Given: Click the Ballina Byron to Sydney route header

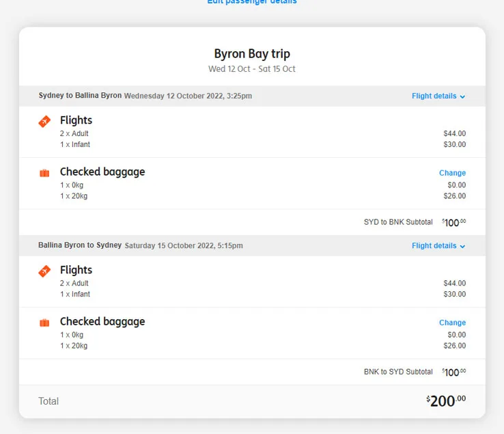Looking at the screenshot, I should pos(80,245).
